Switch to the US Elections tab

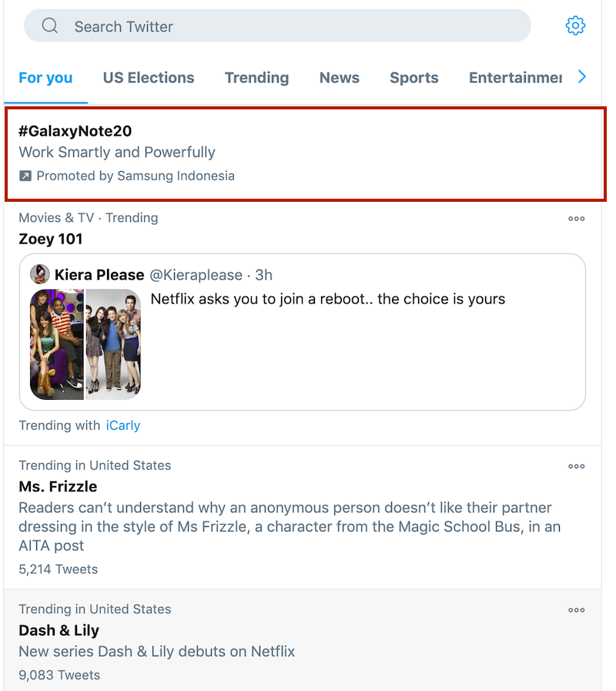coord(149,78)
